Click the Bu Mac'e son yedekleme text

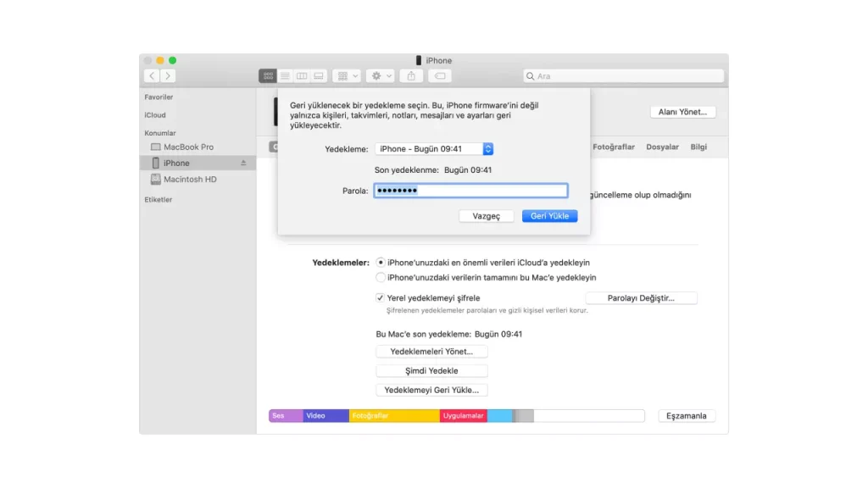click(x=449, y=334)
